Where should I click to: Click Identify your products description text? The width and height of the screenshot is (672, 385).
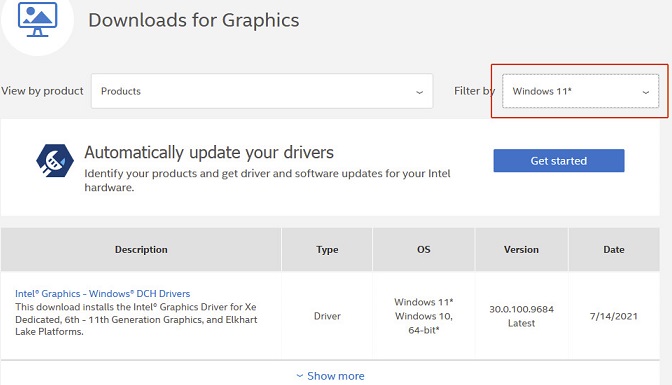pyautogui.click(x=267, y=180)
